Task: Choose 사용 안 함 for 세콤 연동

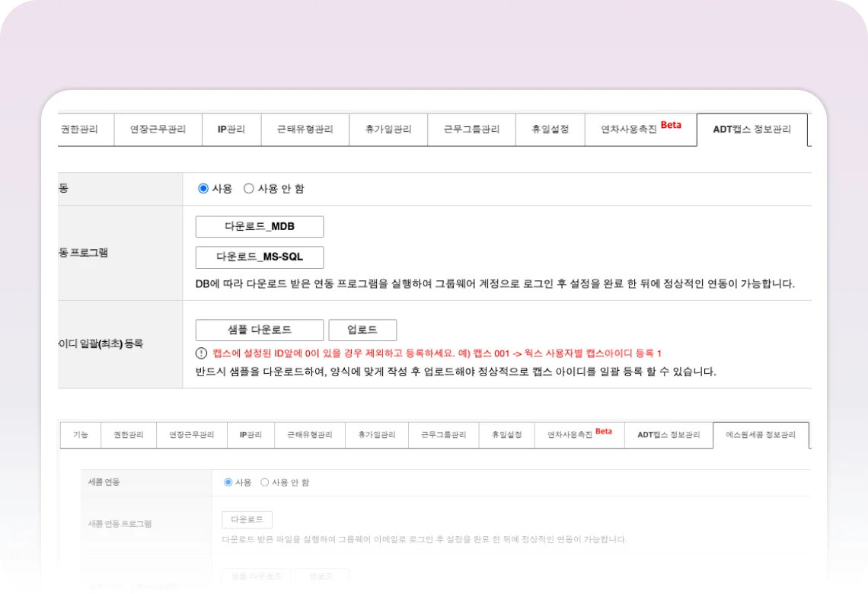Action: (x=265, y=482)
